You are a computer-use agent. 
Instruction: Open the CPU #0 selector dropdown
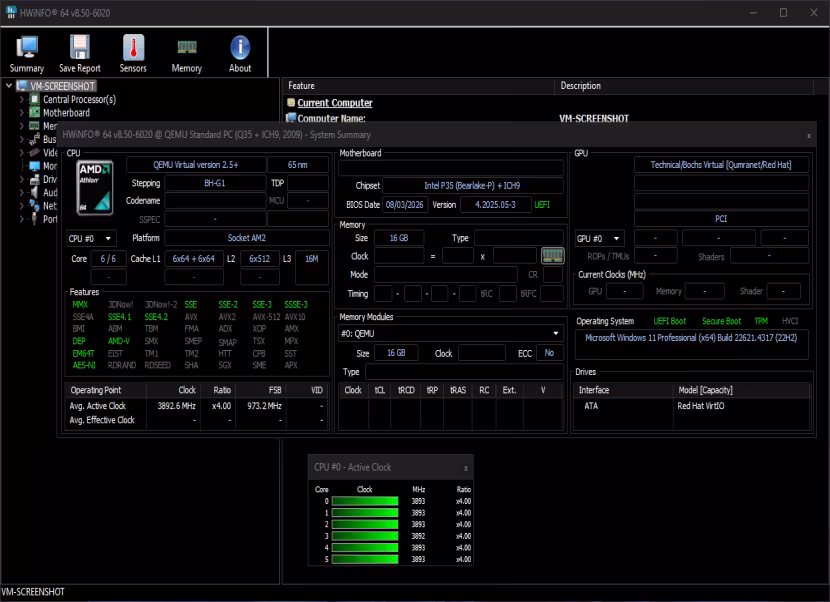point(91,239)
